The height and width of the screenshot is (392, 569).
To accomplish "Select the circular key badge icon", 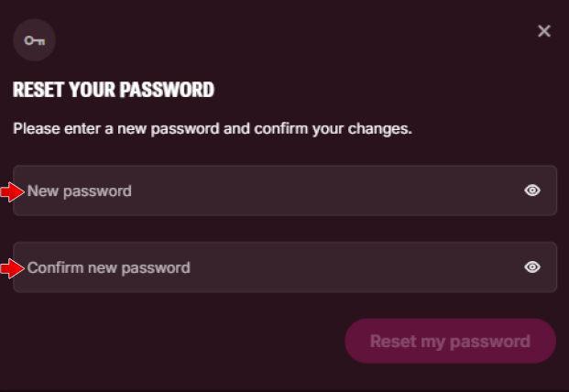I will coord(35,41).
